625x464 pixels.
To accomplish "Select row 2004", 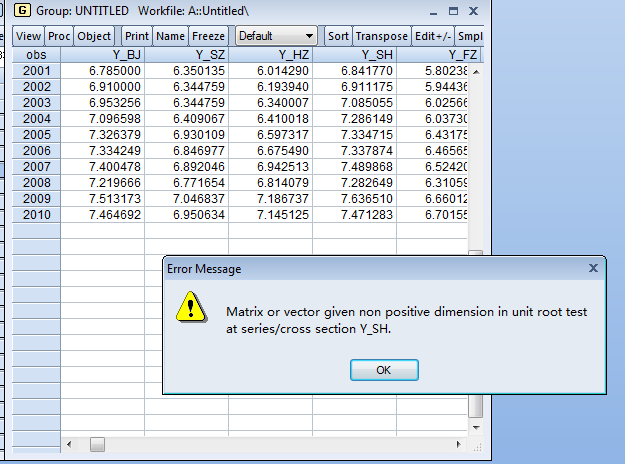I will (36, 119).
